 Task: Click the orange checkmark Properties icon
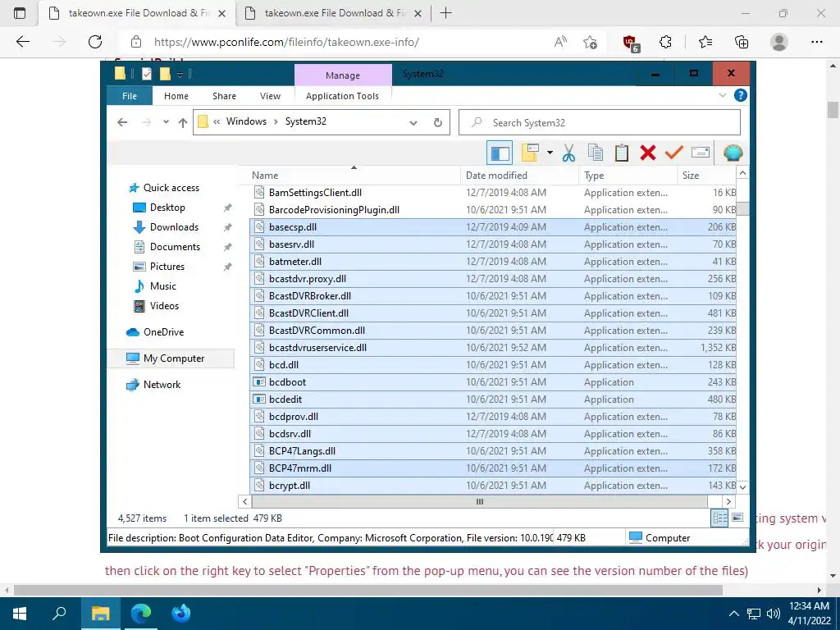tap(674, 153)
